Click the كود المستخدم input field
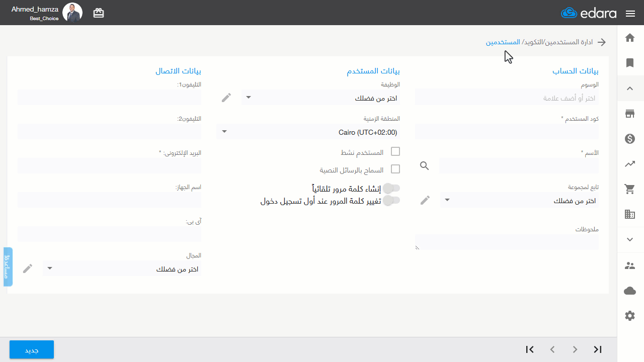Screen dimensions: 644x362 pyautogui.click(x=507, y=132)
